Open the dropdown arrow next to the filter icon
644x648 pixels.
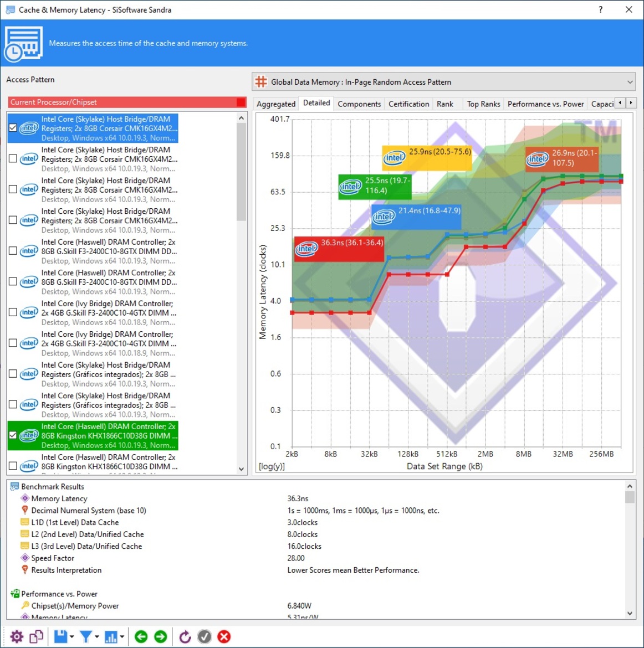(x=97, y=637)
